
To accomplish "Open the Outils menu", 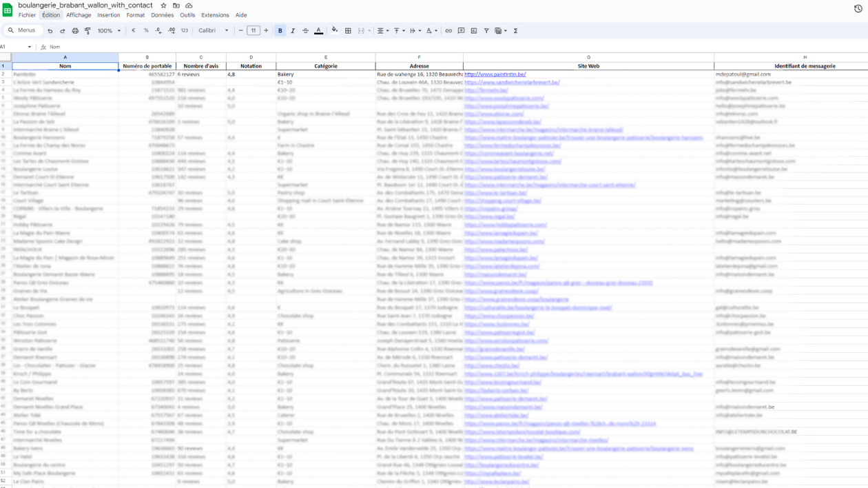I will [x=187, y=15].
